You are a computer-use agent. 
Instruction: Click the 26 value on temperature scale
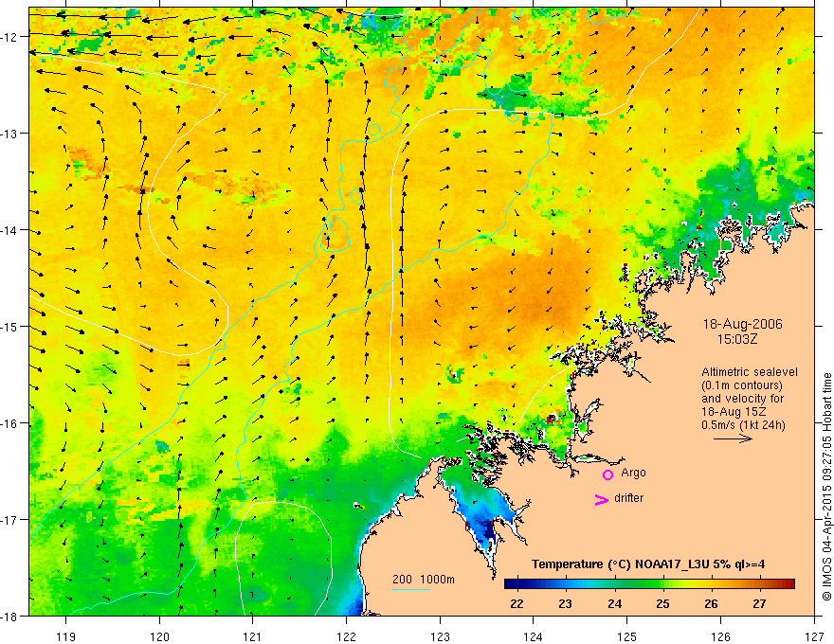coord(711,603)
